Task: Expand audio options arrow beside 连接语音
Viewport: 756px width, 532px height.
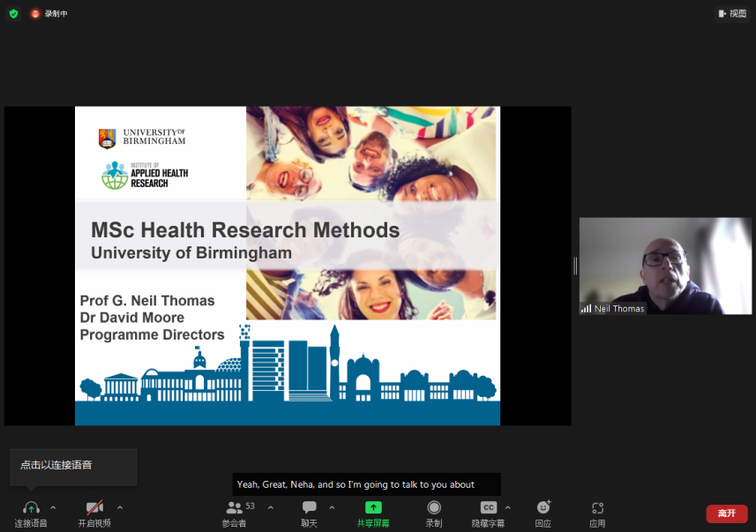Action: tap(53, 507)
